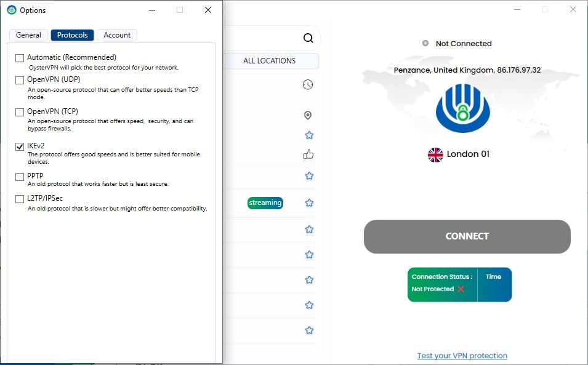This screenshot has width=588, height=365.
Task: Click the Time panel
Action: point(494,284)
